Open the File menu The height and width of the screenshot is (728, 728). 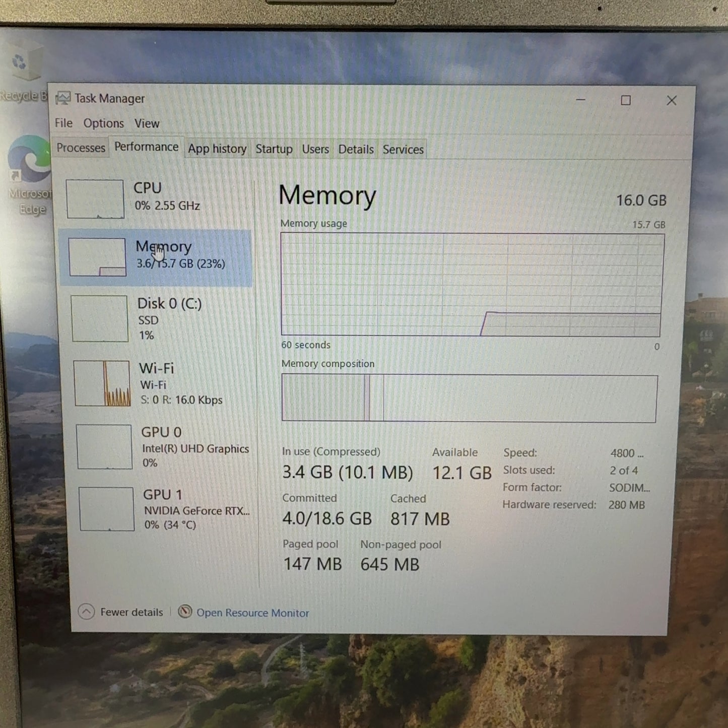[63, 123]
